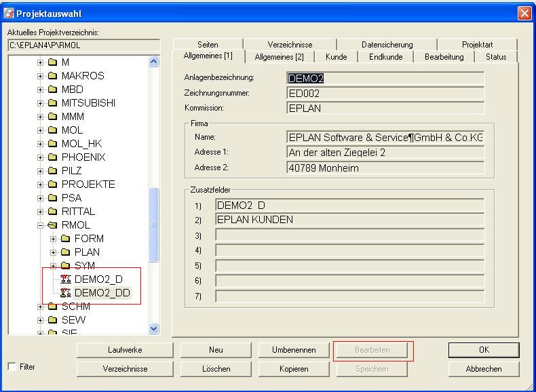Image resolution: width=536 pixels, height=392 pixels.
Task: Close the Projektauswahl dialog
Action: click(x=524, y=14)
